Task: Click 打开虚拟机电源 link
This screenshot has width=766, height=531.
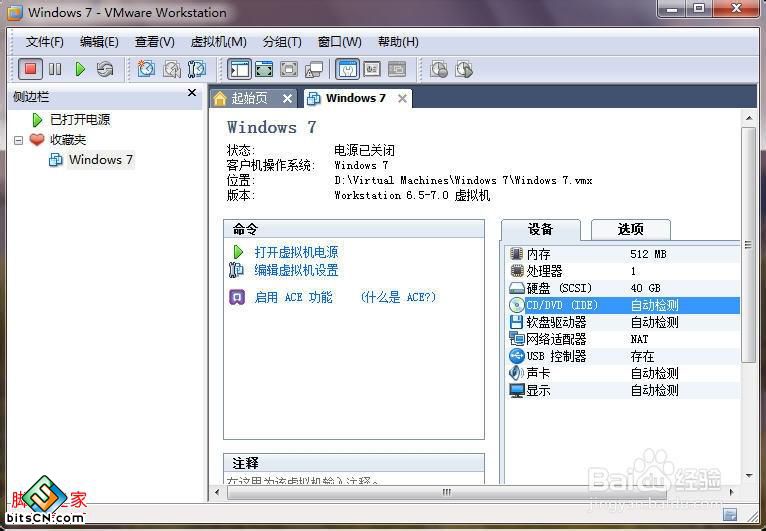Action: pos(296,252)
